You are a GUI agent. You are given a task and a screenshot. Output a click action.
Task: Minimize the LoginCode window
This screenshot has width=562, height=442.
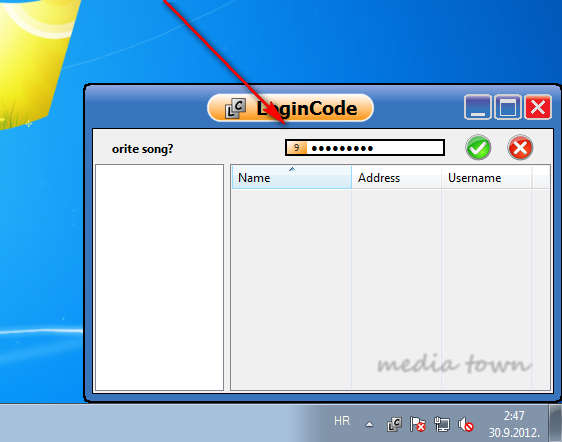coord(477,107)
